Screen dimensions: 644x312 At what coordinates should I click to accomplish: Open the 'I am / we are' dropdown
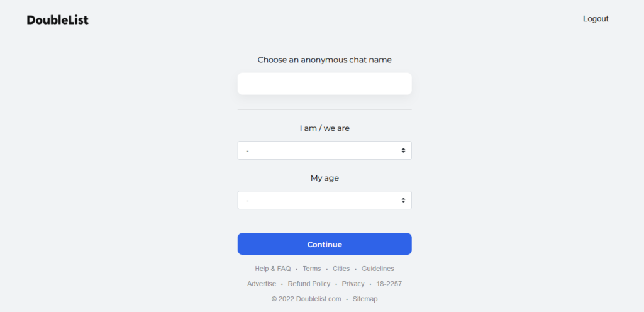coord(325,150)
